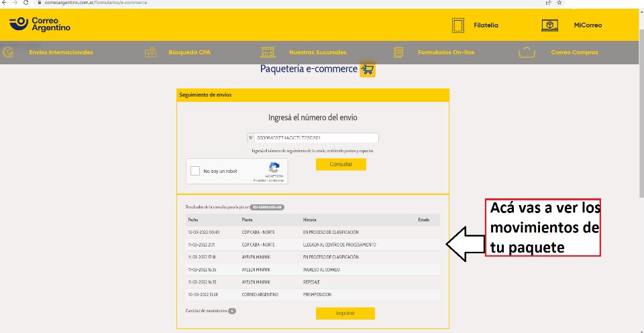Click the Imprimir button
This screenshot has width=644, height=333.
pos(345,314)
